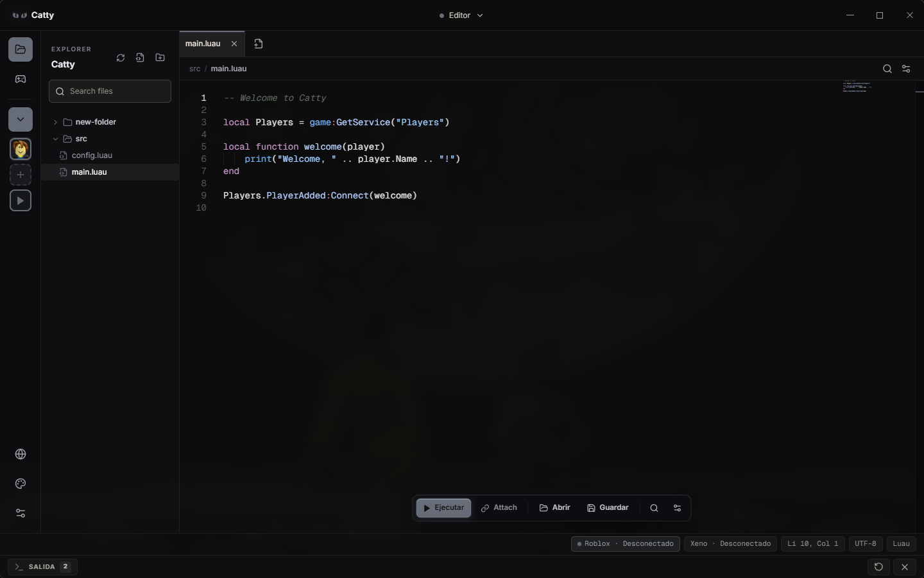Open the game controller sidebar panel
924x578 pixels.
click(21, 79)
